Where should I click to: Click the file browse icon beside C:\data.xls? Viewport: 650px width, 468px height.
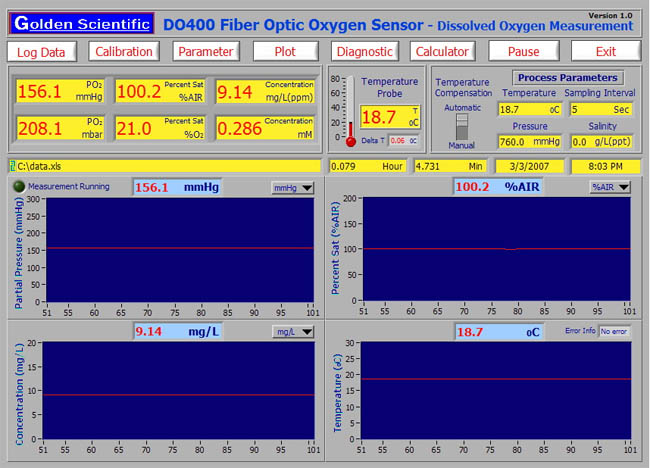(x=12, y=166)
